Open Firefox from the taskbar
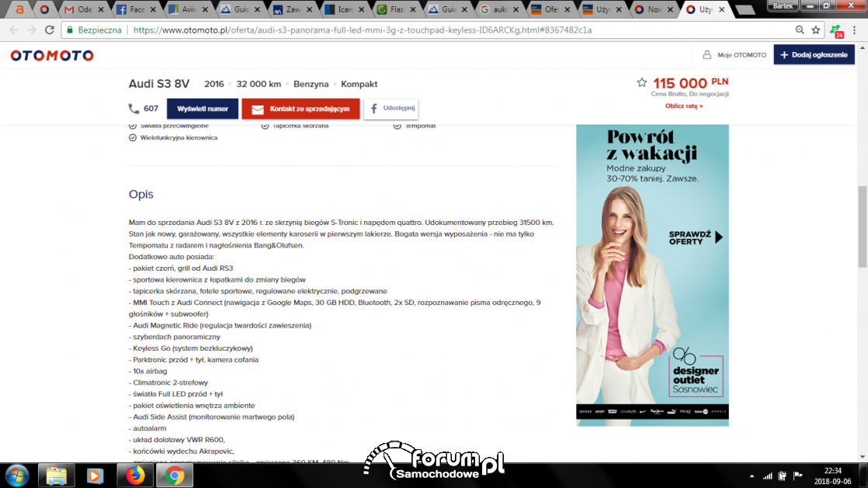 [134, 476]
